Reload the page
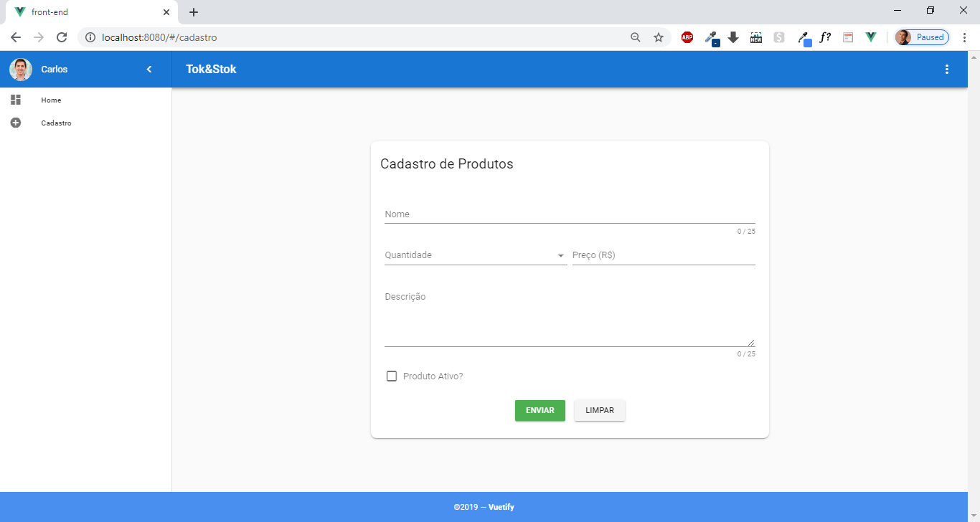Image resolution: width=980 pixels, height=522 pixels. (62, 37)
